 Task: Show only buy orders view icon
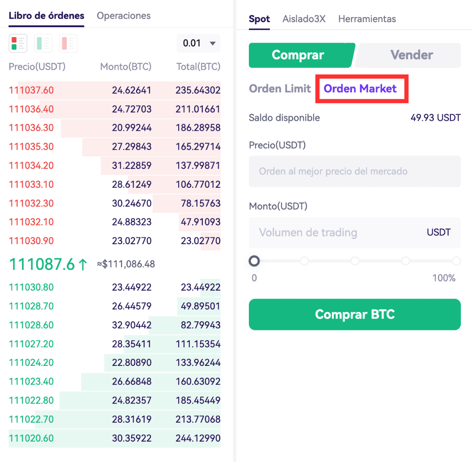43,43
